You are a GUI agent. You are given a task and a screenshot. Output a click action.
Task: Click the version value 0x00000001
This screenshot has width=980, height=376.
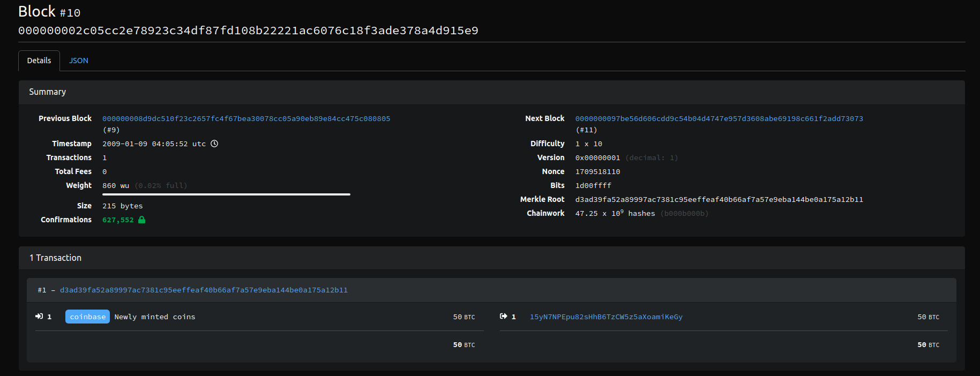pyautogui.click(x=597, y=158)
